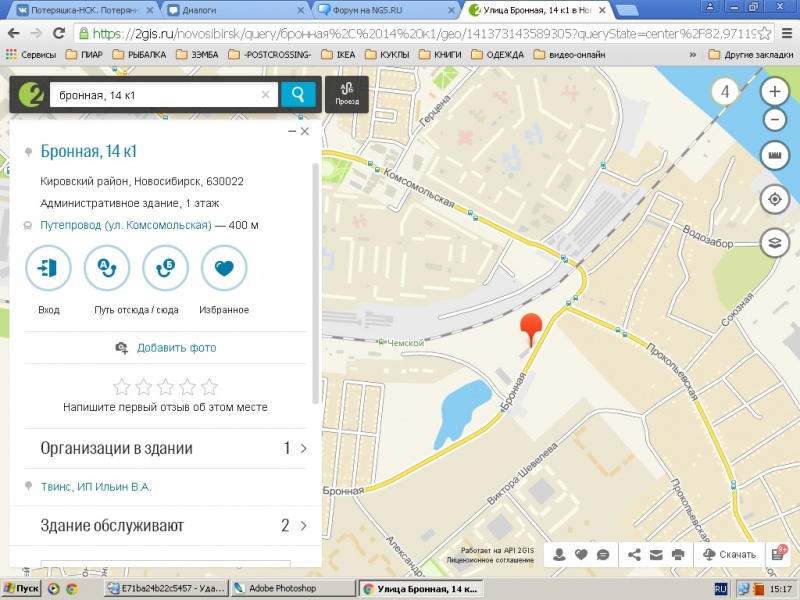The width and height of the screenshot is (800, 600).
Task: Open favorites heart in bottom map toolbar
Action: coord(581,555)
